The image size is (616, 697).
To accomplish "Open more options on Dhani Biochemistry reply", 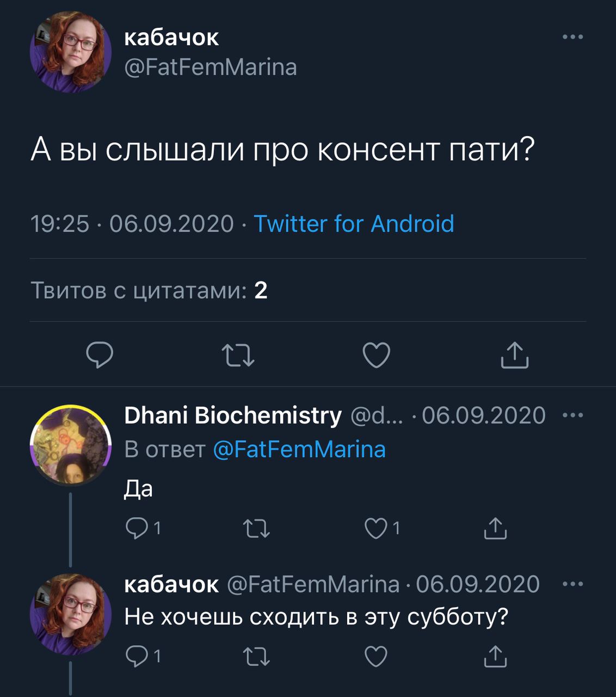I will 572,415.
